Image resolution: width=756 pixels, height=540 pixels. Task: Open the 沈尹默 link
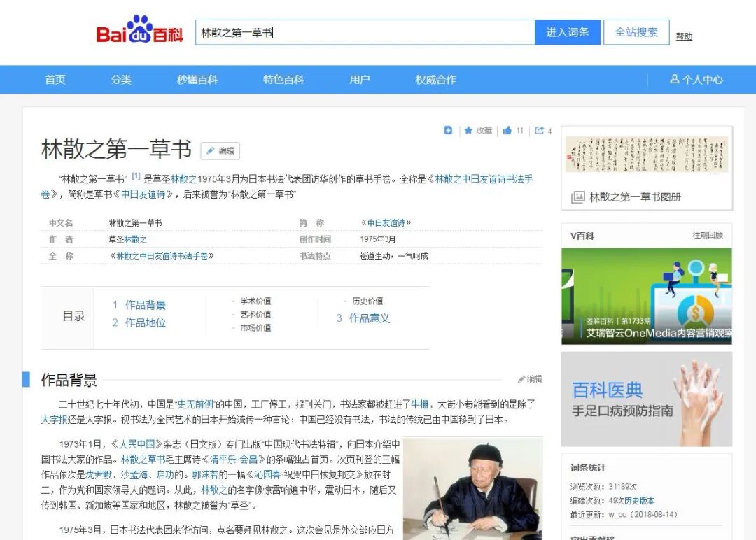click(x=99, y=474)
